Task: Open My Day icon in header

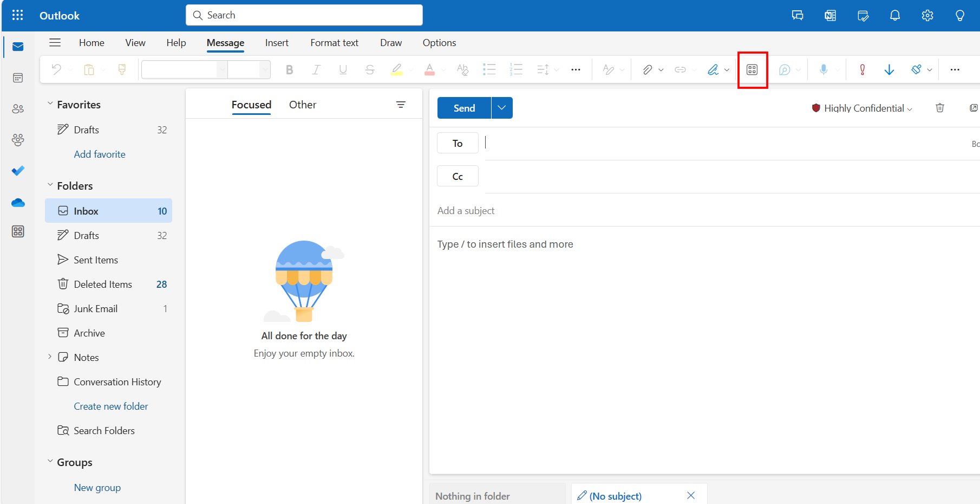Action: coord(863,15)
